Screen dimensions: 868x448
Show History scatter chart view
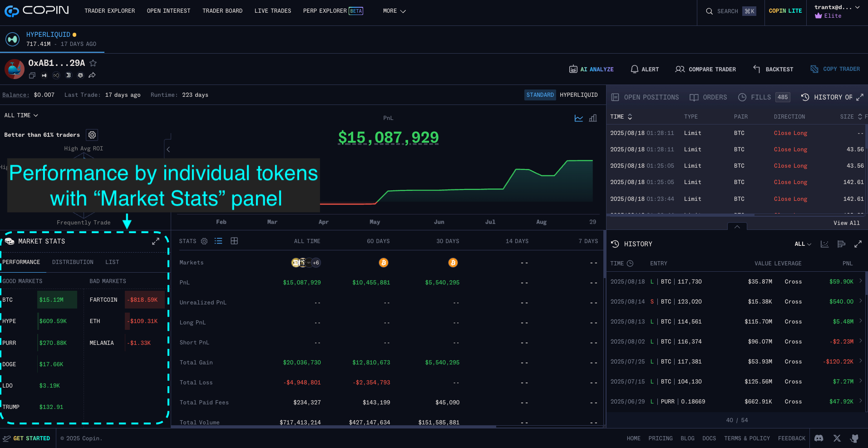825,244
